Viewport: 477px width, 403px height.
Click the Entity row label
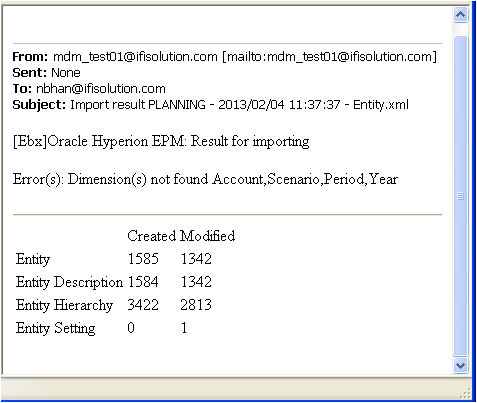(x=33, y=259)
